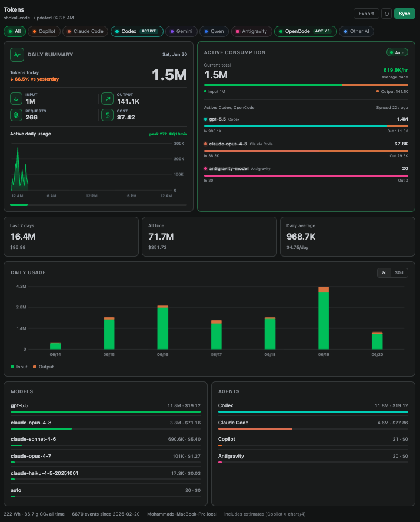The height and width of the screenshot is (522, 420).
Task: Select Antigravity row in Agents list
Action: pos(313,458)
